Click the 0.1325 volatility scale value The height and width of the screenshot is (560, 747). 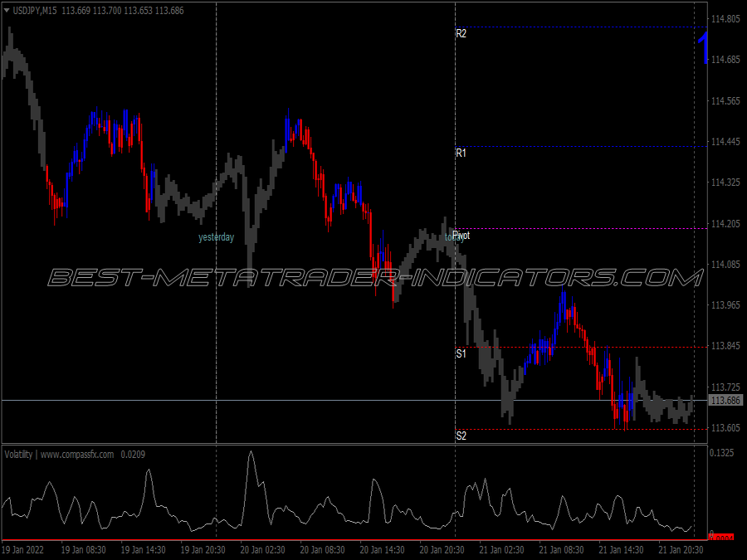pos(722,452)
